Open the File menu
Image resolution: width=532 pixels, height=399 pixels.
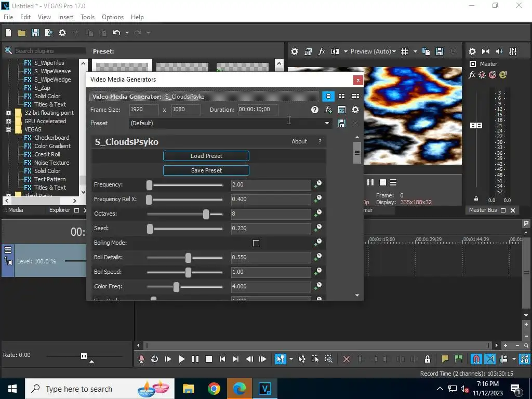[x=8, y=17]
